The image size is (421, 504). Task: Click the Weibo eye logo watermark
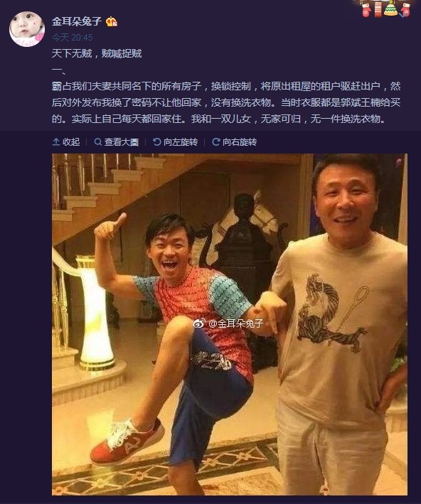tap(200, 323)
